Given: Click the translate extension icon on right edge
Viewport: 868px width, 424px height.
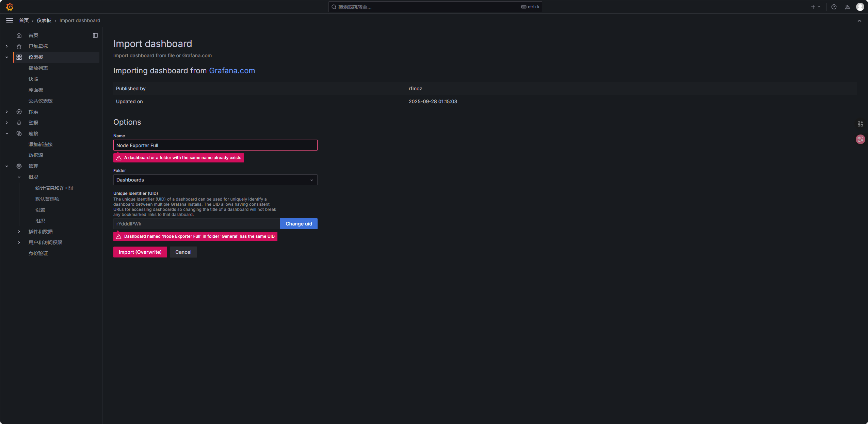Looking at the screenshot, I should coord(860,139).
